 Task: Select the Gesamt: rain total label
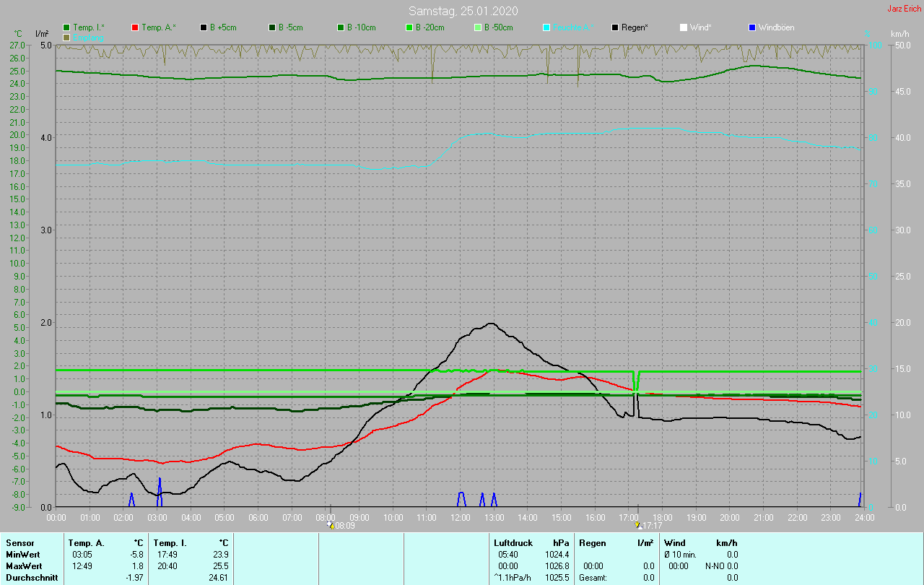pyautogui.click(x=593, y=578)
